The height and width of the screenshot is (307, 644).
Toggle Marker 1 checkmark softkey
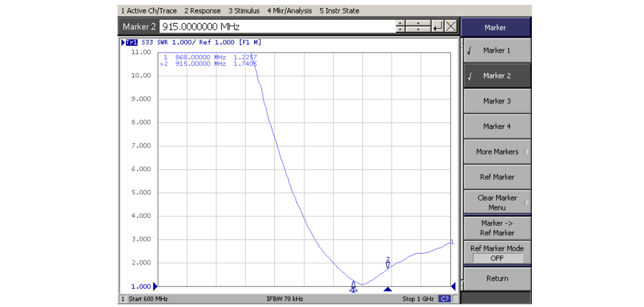(496, 50)
